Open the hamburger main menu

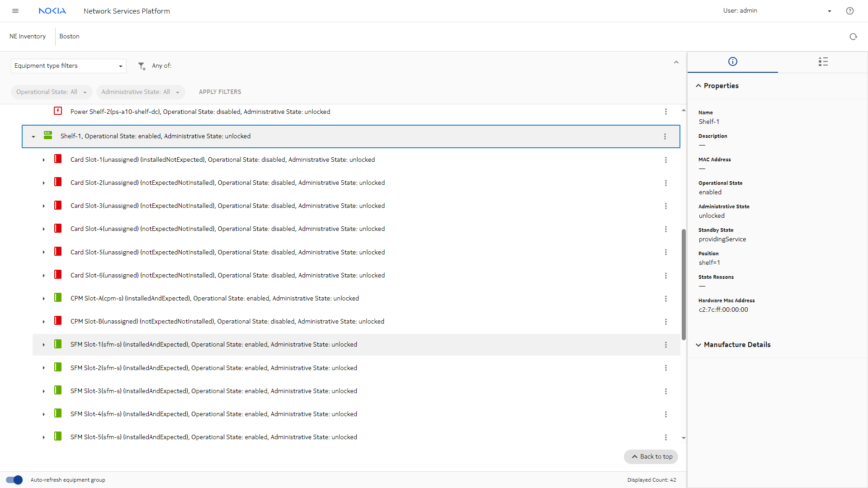point(15,11)
